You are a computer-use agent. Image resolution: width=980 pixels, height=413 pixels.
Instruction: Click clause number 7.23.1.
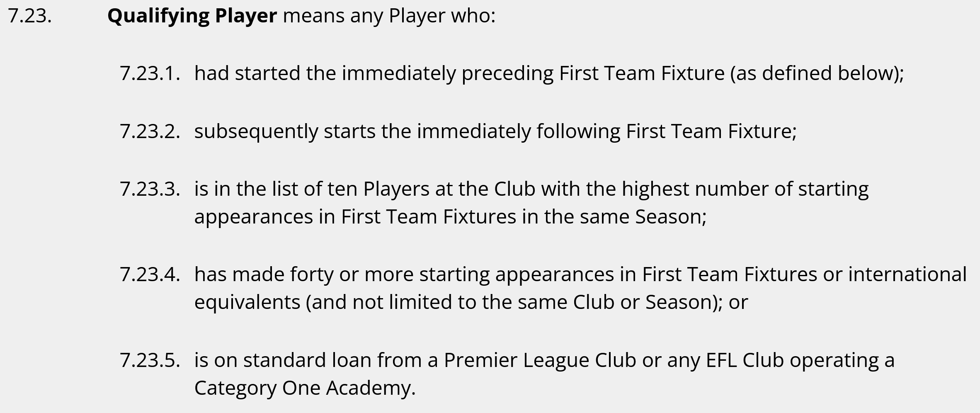coord(150,73)
